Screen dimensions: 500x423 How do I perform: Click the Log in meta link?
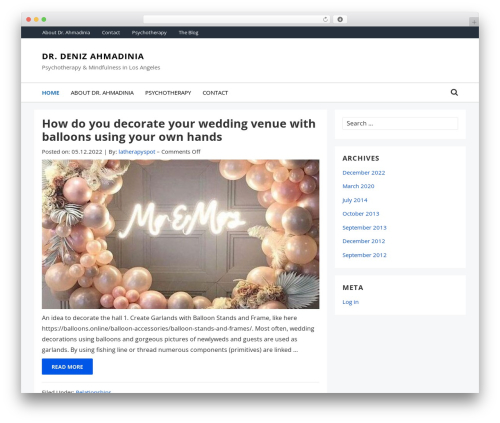(350, 302)
